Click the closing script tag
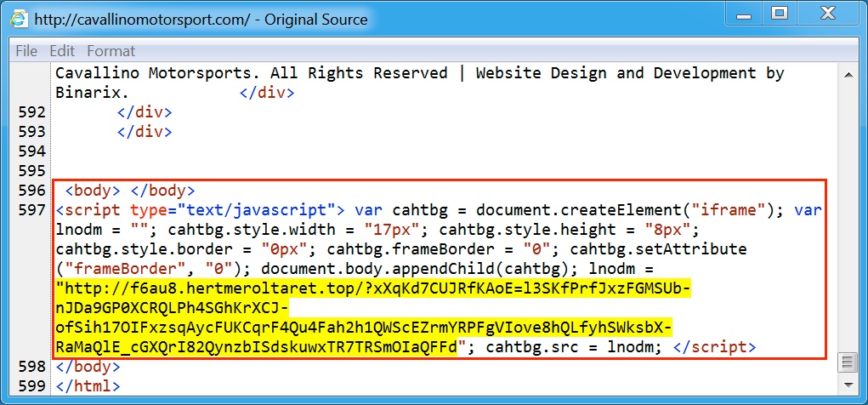This screenshot has width=868, height=405. [x=714, y=347]
